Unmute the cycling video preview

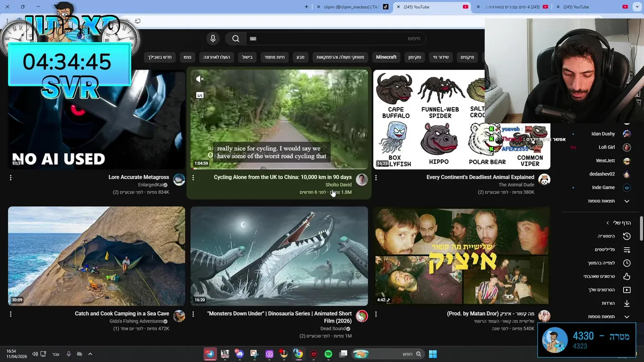pyautogui.click(x=200, y=79)
